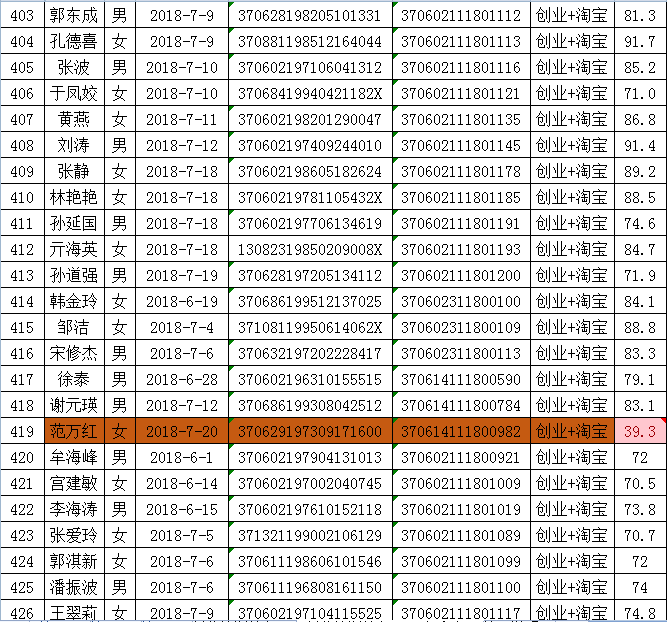Image resolution: width=667 pixels, height=622 pixels.
Task: Click the certificate number 370602111801185
Action: click(x=461, y=197)
